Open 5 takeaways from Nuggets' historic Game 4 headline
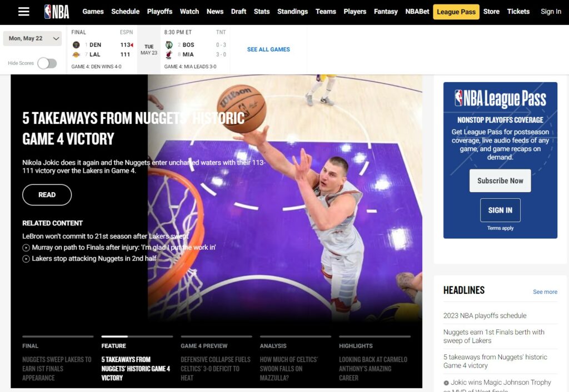The height and width of the screenshot is (392, 569). click(495, 361)
